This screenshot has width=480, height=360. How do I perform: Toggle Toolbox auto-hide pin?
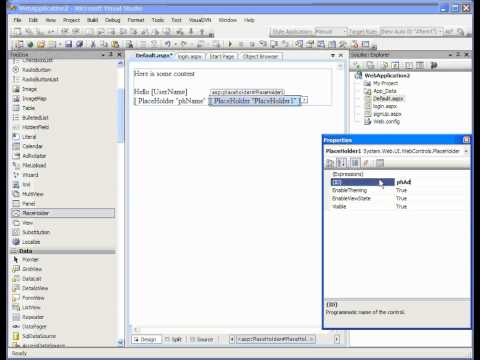(111, 54)
